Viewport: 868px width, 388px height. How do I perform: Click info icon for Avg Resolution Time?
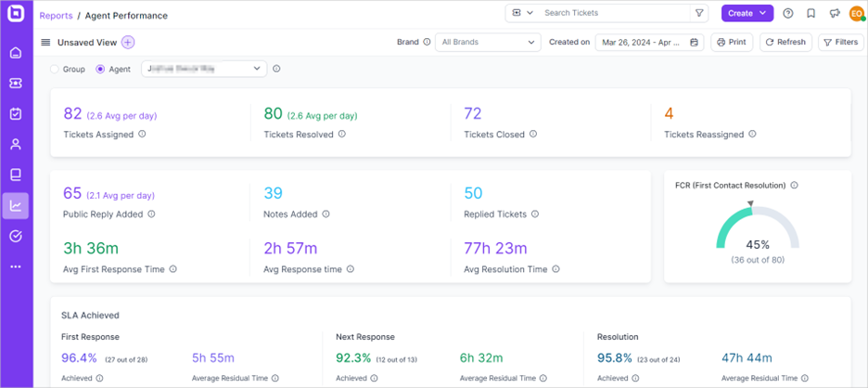555,269
